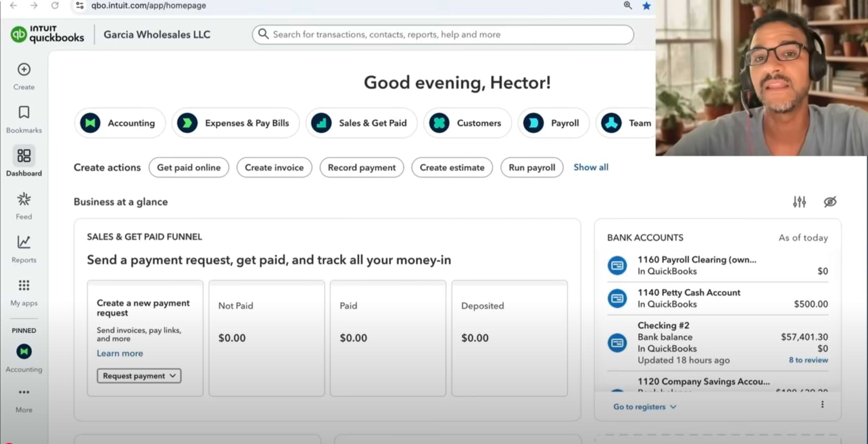
Task: Click the browser URL qbo.intuit.com
Action: coord(148,6)
